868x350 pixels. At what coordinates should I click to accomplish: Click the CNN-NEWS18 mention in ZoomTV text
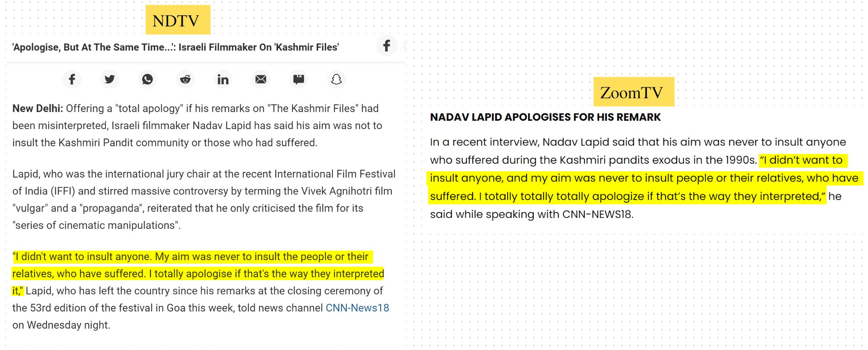(597, 214)
